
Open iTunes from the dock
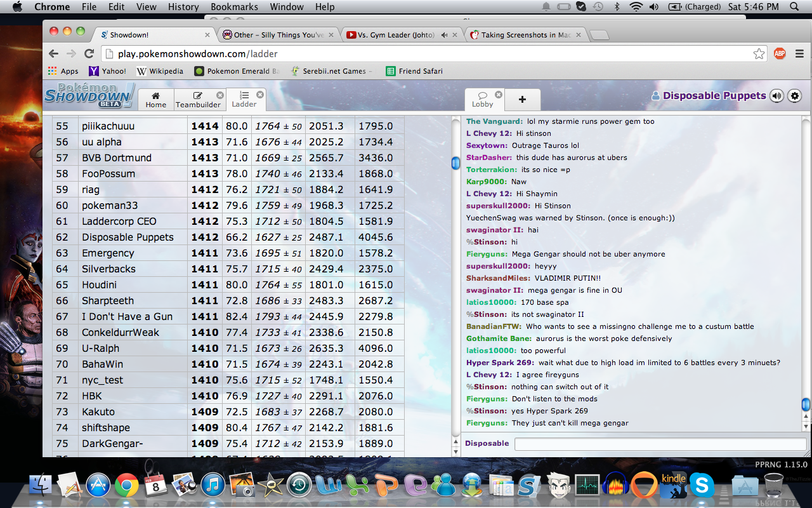tap(213, 486)
